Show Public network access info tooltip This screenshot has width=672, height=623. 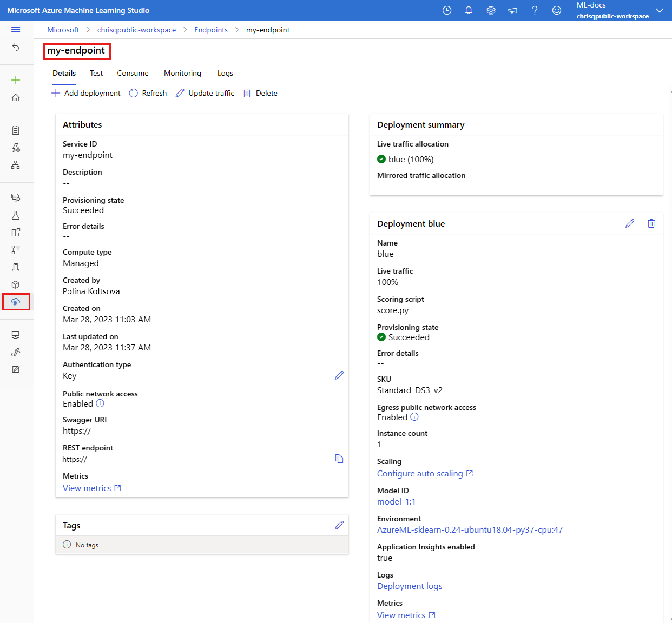100,403
